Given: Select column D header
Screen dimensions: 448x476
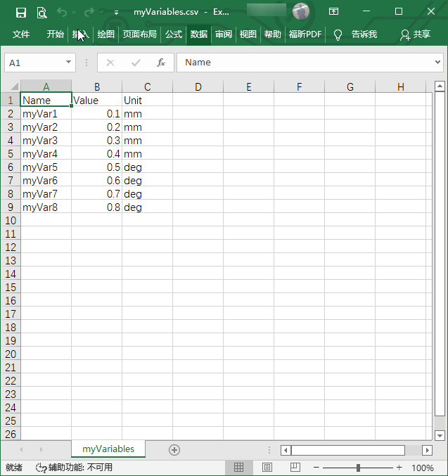Looking at the screenshot, I should coord(198,86).
